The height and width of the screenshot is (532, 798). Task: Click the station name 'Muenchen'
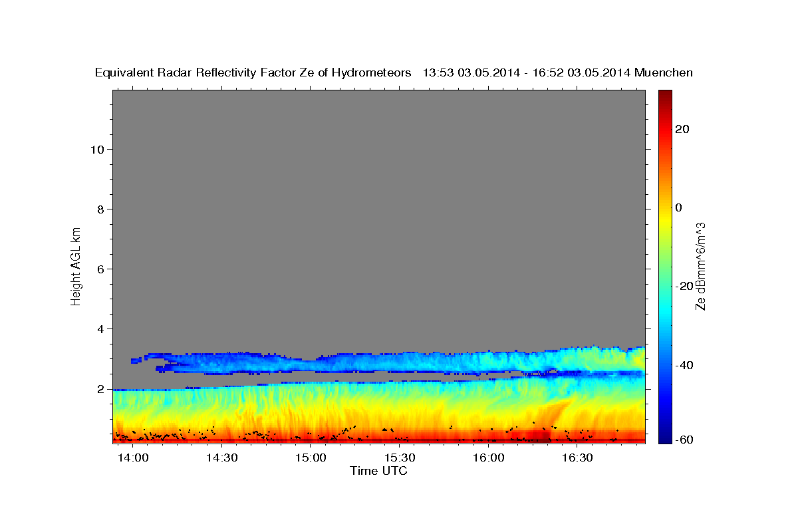(x=664, y=72)
